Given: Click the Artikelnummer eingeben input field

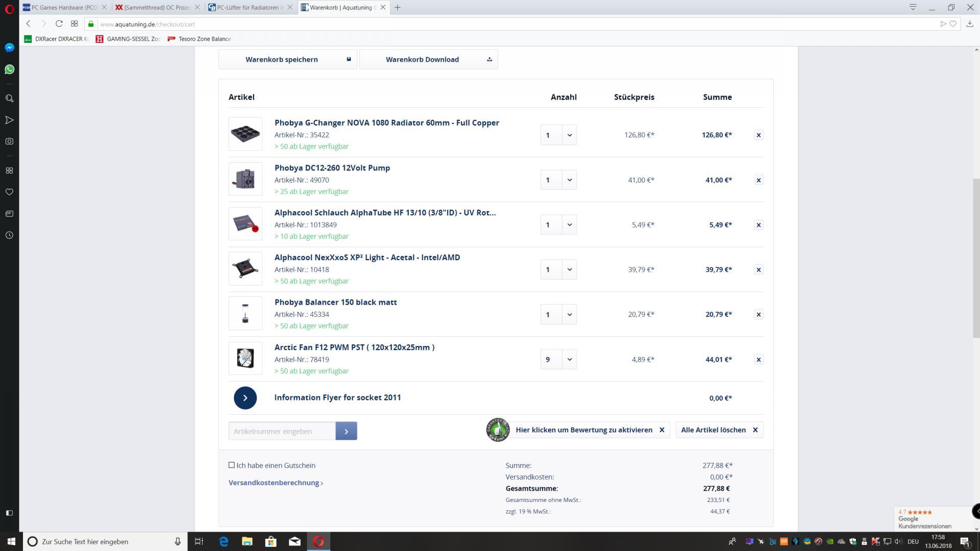Looking at the screenshot, I should pos(282,431).
